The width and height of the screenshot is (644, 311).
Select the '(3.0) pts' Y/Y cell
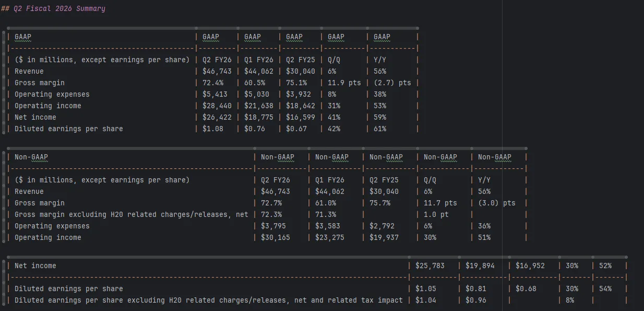click(497, 203)
